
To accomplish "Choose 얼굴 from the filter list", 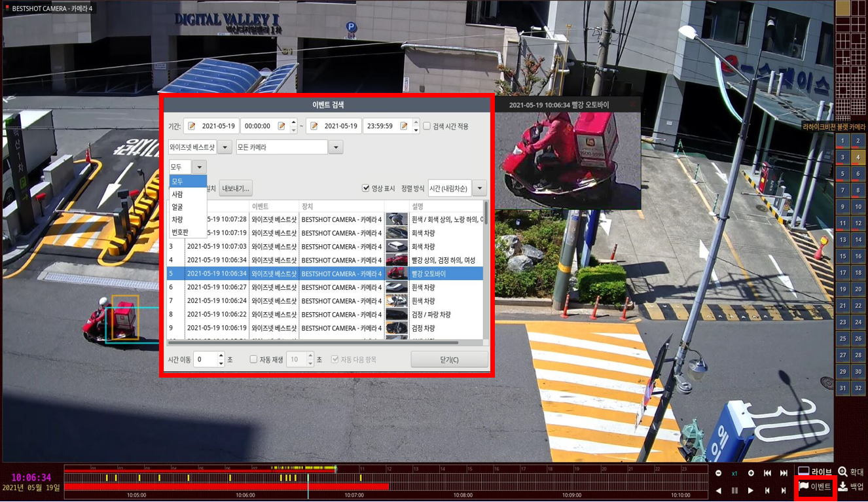I will coord(177,207).
